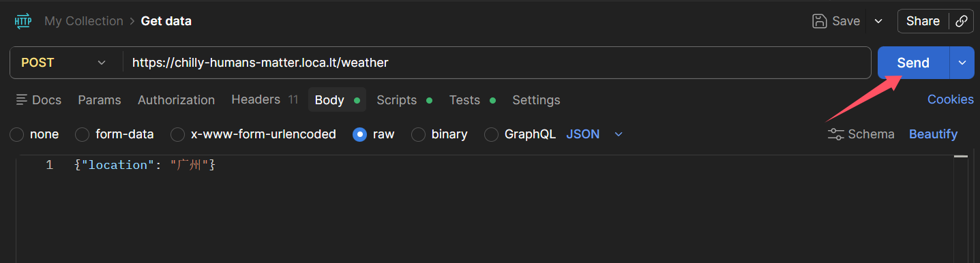Select the form-data body option
The image size is (980, 263).
click(x=82, y=134)
